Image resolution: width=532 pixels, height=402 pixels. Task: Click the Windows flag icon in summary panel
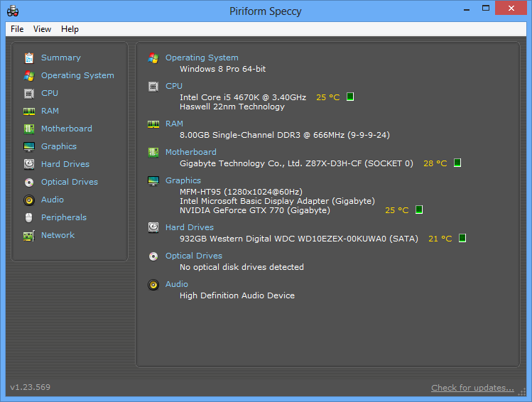tap(153, 58)
